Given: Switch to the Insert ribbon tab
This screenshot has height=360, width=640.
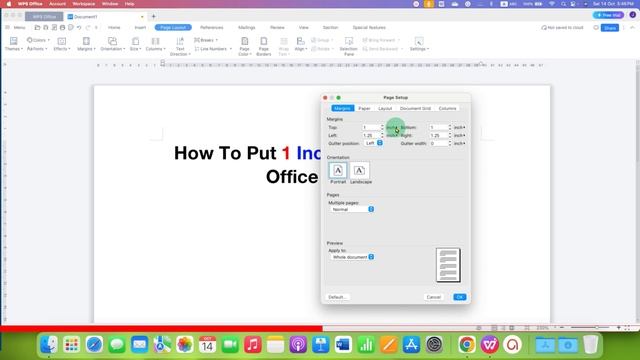Looking at the screenshot, I should 140,27.
